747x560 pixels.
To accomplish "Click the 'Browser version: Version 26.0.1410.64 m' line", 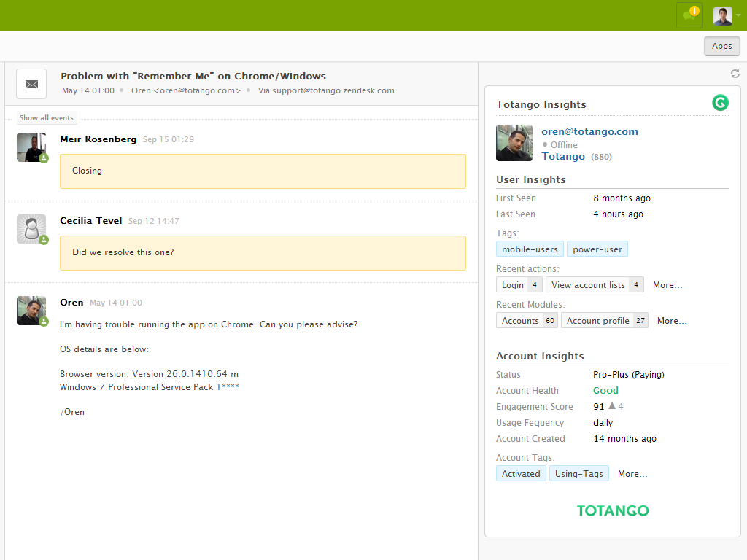I will [149, 374].
